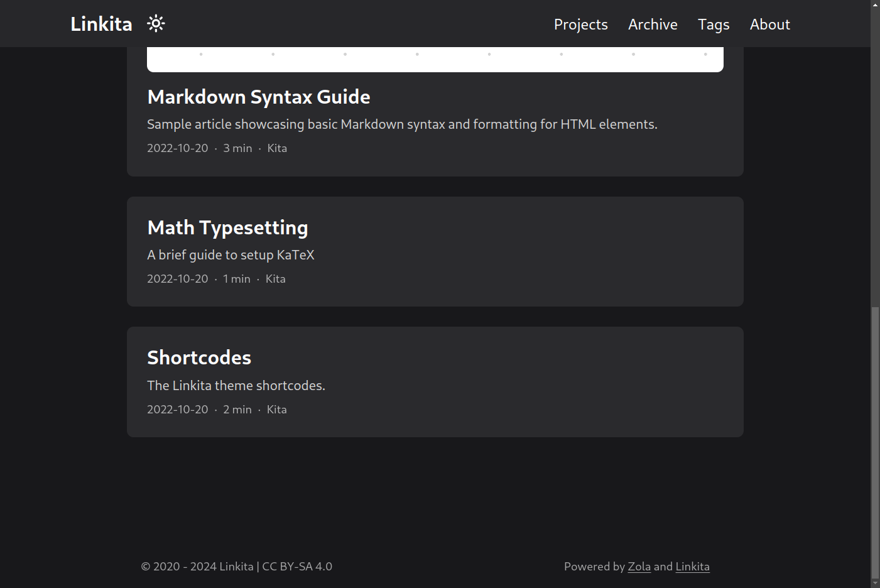The height and width of the screenshot is (588, 880).
Task: Open the About page
Action: (x=769, y=24)
